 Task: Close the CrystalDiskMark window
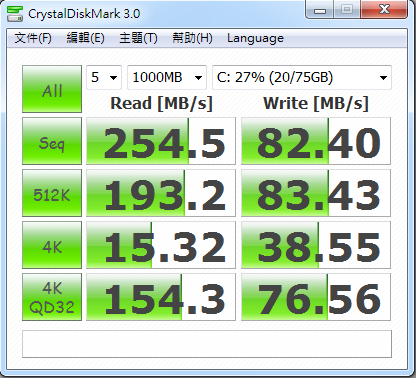[384, 10]
